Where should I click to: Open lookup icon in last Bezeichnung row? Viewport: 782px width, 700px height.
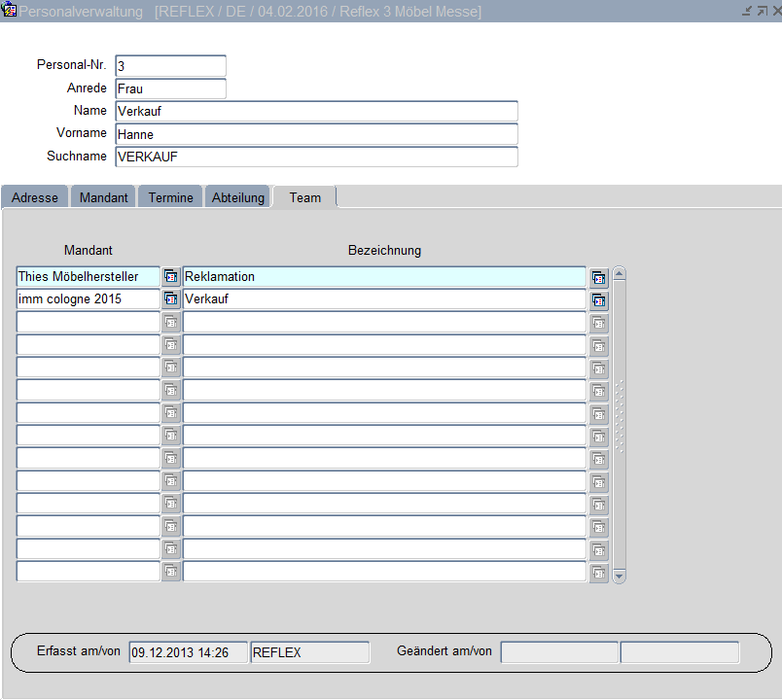coord(598,573)
